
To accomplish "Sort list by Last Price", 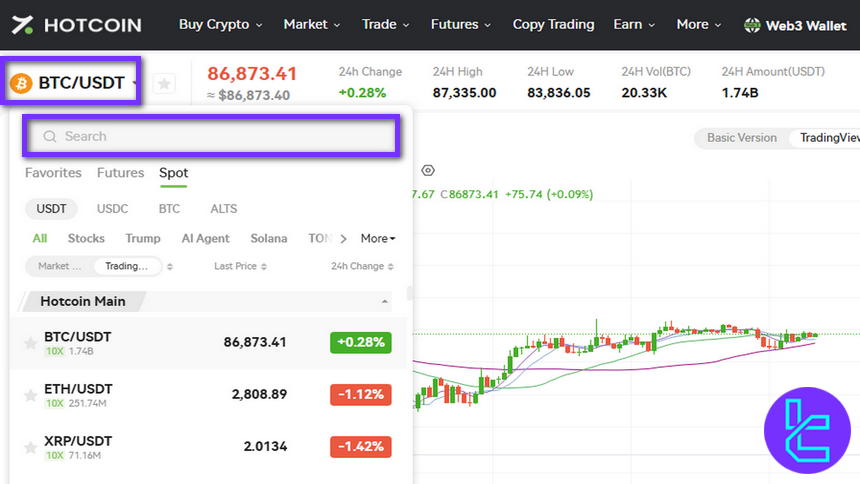I will (x=264, y=267).
